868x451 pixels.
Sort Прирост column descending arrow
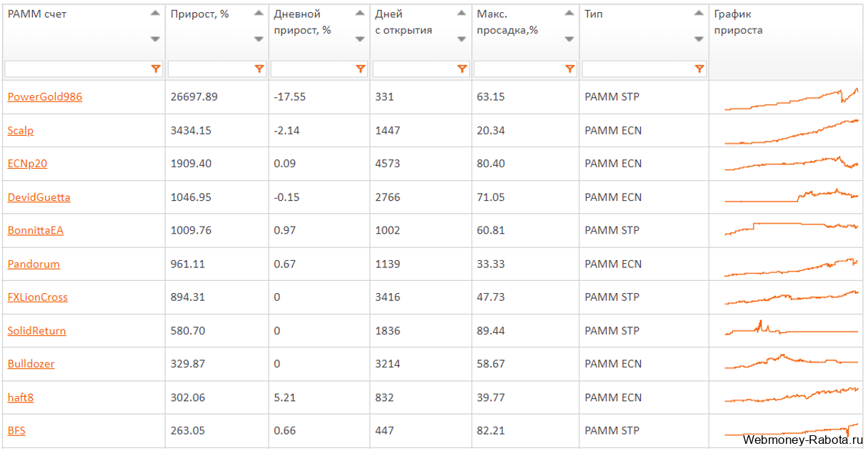click(x=259, y=39)
